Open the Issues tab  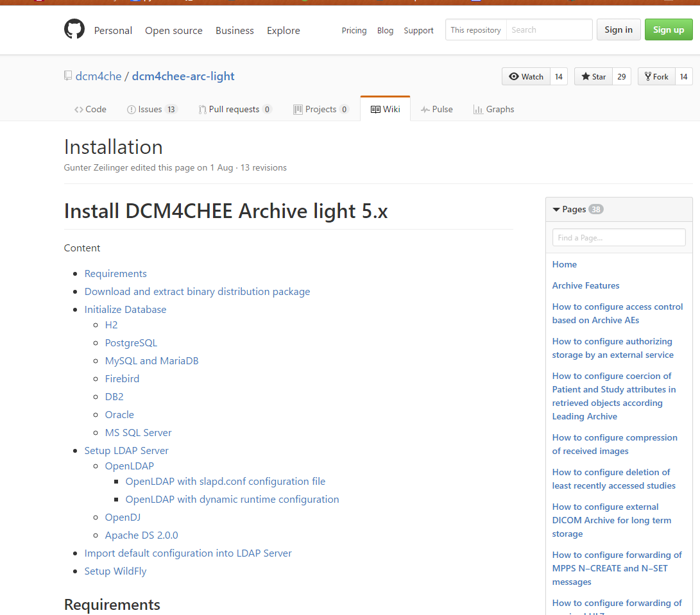(x=151, y=110)
